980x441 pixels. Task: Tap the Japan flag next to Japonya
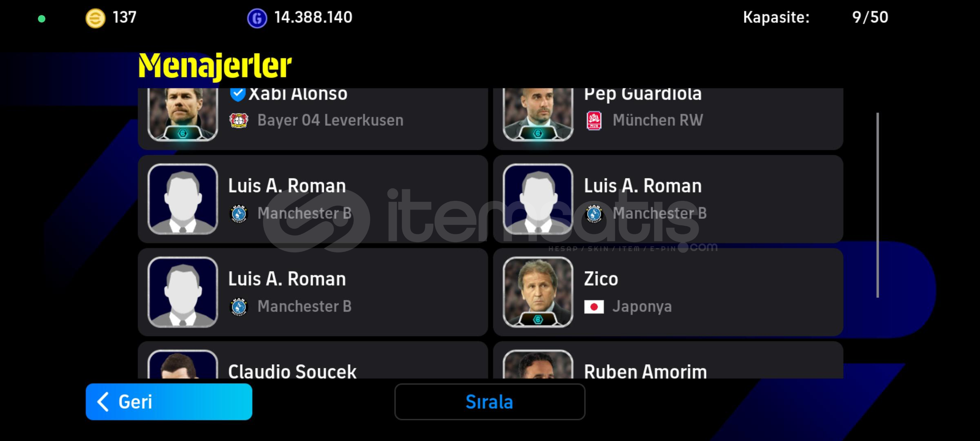(594, 307)
